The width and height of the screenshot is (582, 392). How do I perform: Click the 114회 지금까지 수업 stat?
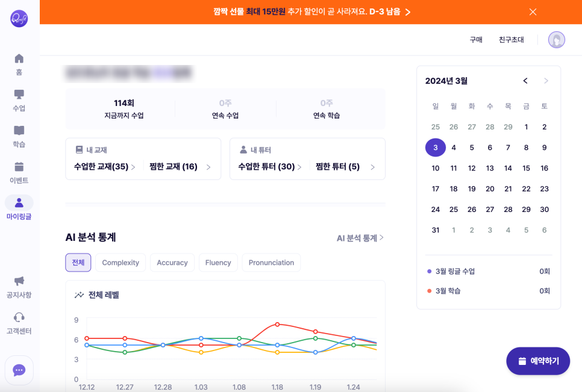click(x=124, y=109)
